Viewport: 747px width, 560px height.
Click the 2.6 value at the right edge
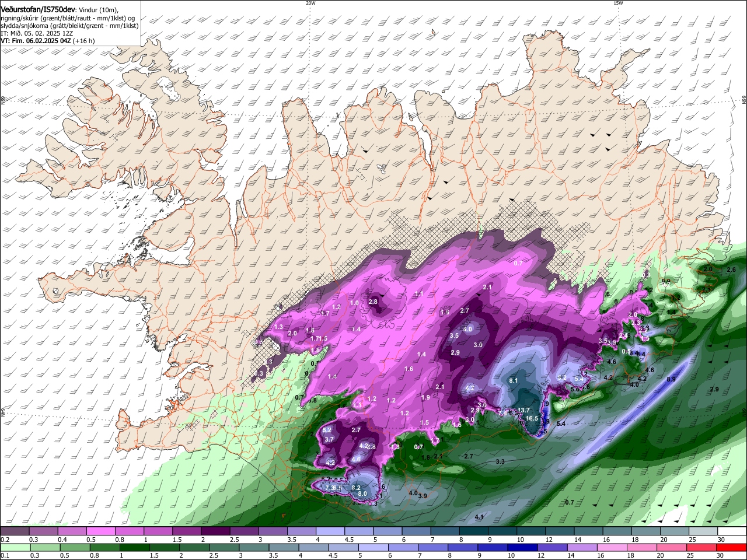(x=731, y=269)
